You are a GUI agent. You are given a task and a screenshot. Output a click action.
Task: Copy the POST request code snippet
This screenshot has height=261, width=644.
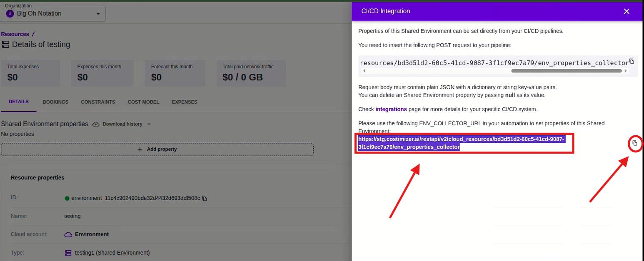coord(632,61)
